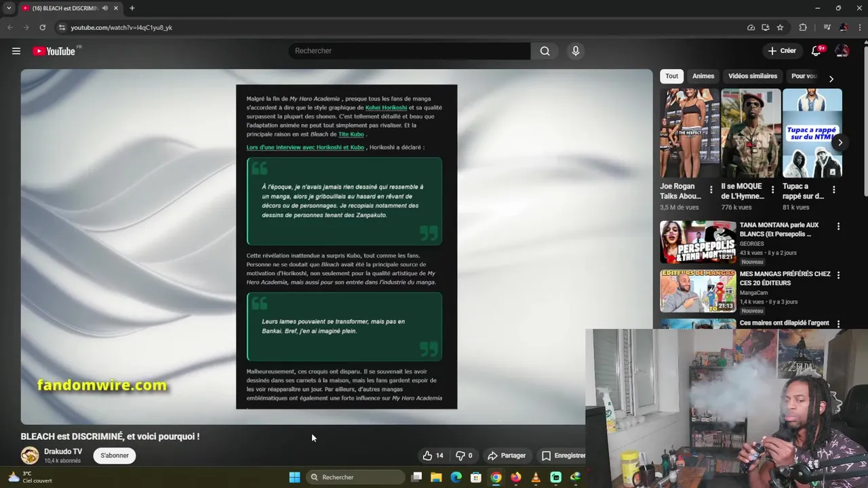Click the video title BLEACH est DISCRIMINÉ
This screenshot has height=488, width=868.
[x=110, y=436]
